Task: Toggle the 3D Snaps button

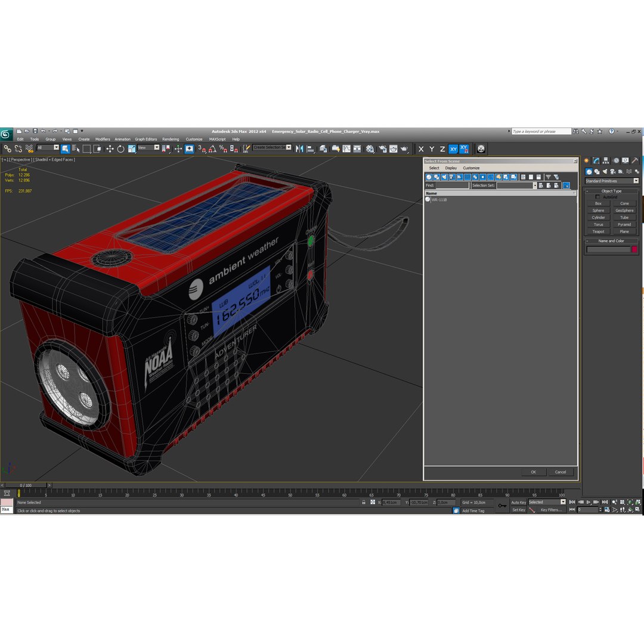Action: pyautogui.click(x=202, y=148)
